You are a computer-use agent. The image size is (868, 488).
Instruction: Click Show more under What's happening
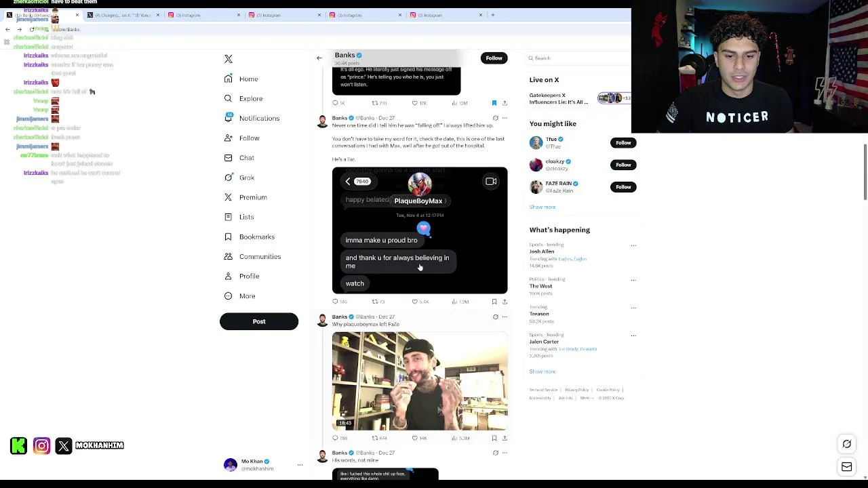542,371
